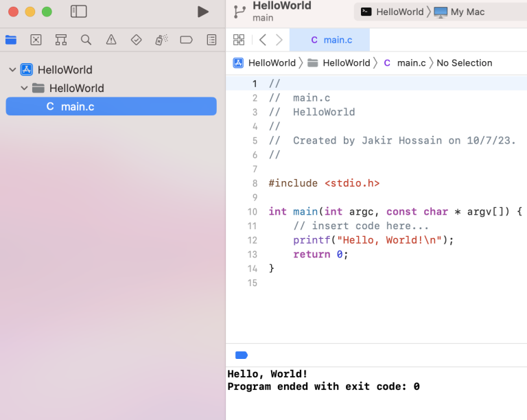The width and height of the screenshot is (527, 420).
Task: Click the related items grid icon
Action: pos(239,40)
